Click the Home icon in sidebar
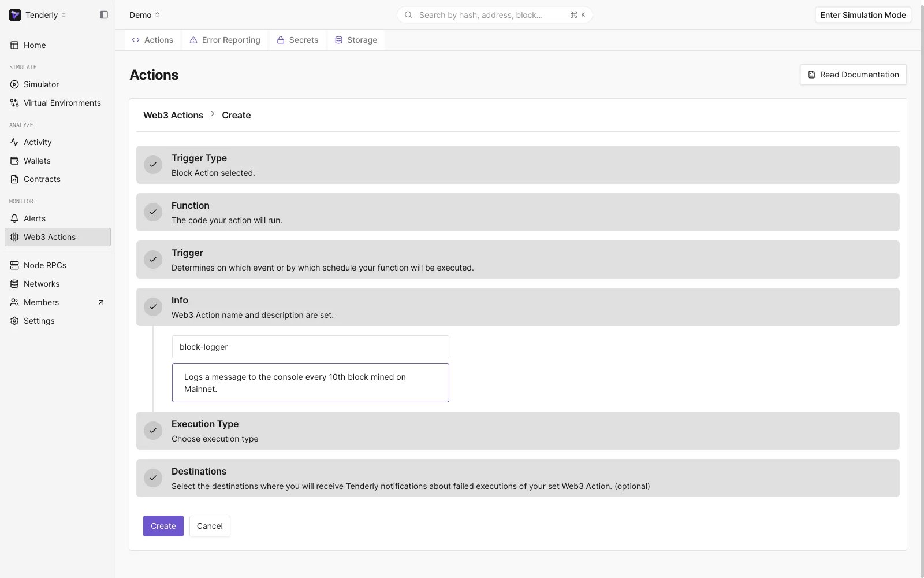The height and width of the screenshot is (578, 924). point(14,45)
